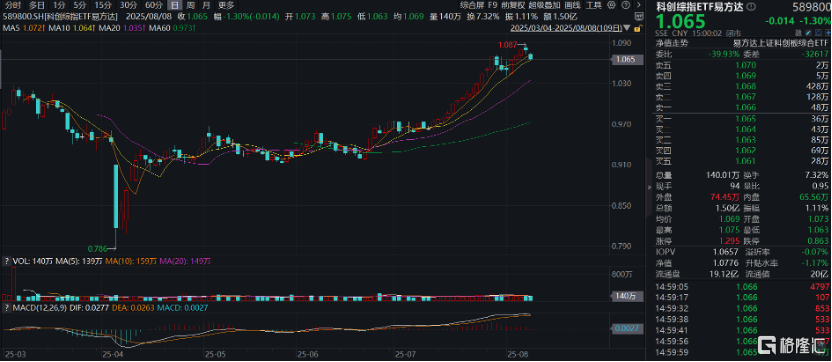
Task: Click the 14:59:05 trade tick row
Action: click(743, 286)
